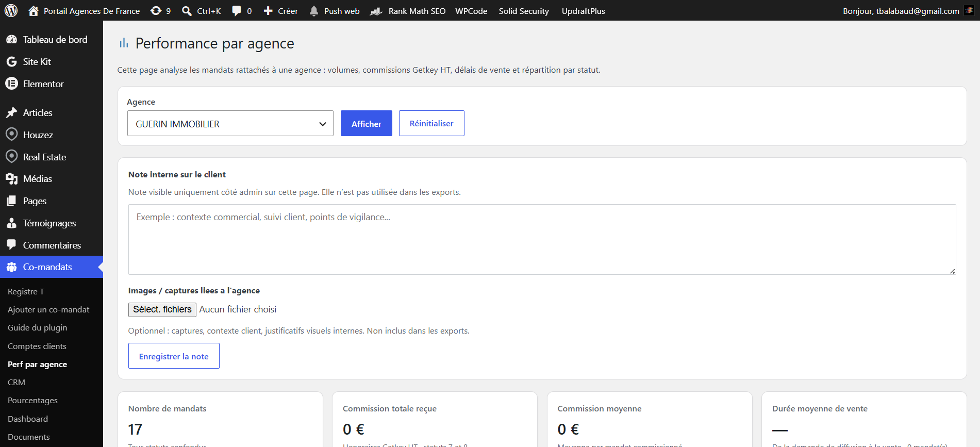Open Ajouter un co-mandat submenu
This screenshot has width=980, height=447.
[x=48, y=310]
